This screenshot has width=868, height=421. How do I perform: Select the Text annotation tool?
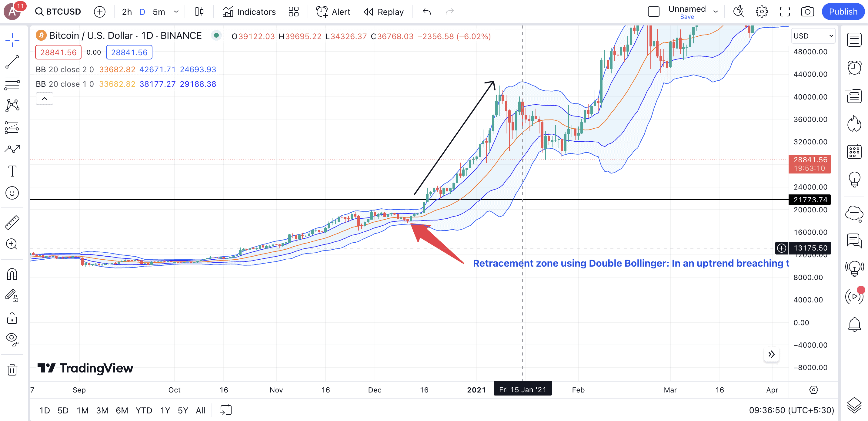(12, 171)
